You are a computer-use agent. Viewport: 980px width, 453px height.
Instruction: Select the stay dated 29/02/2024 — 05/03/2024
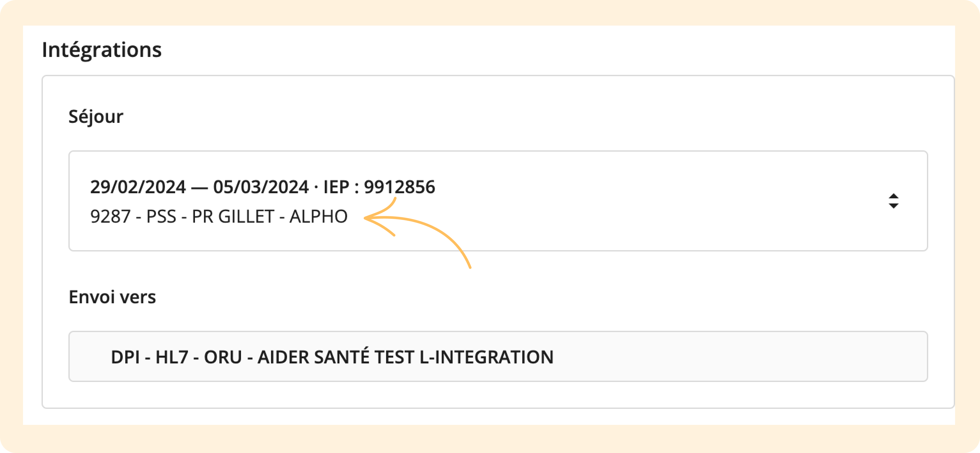pos(262,187)
